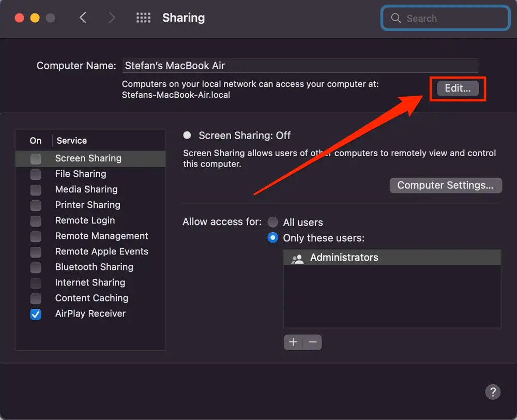
Task: Select the Content Caching service label
Action: [92, 298]
